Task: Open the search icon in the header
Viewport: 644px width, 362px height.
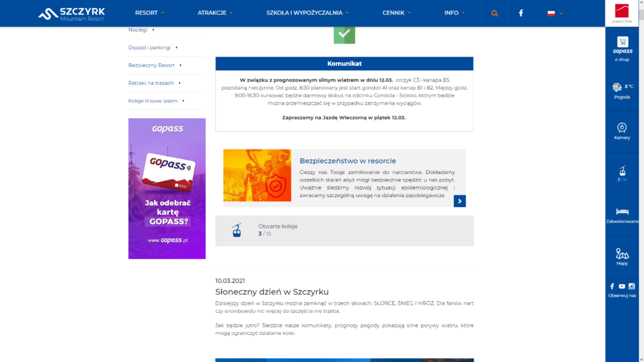Action: [x=495, y=13]
